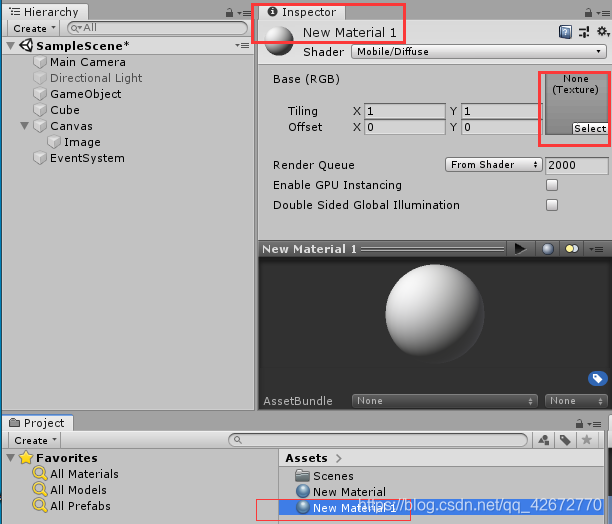Click the All Prefabs search icon
This screenshot has height=524, width=612.
tap(40, 505)
